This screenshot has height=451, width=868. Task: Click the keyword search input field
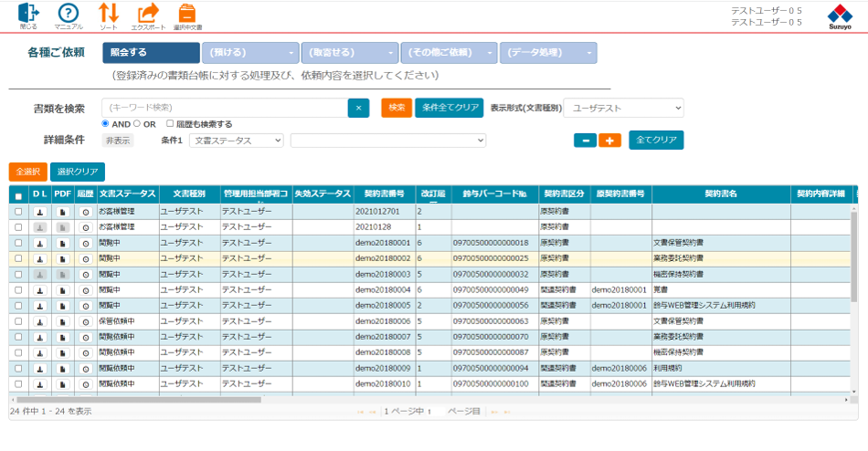tap(224, 108)
